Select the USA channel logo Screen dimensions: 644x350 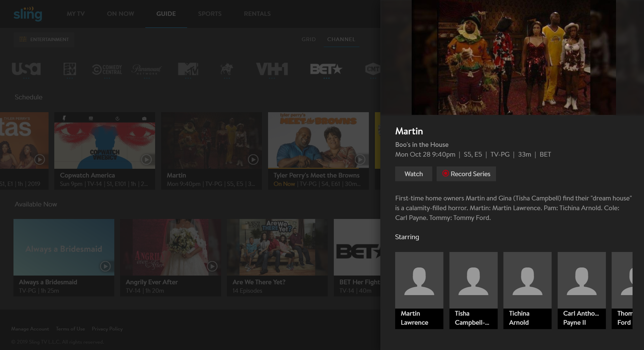click(x=26, y=69)
